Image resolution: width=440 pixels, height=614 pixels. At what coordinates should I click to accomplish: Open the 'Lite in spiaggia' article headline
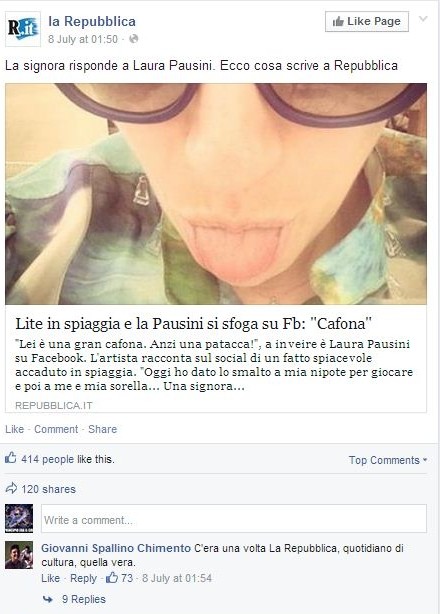[193, 323]
